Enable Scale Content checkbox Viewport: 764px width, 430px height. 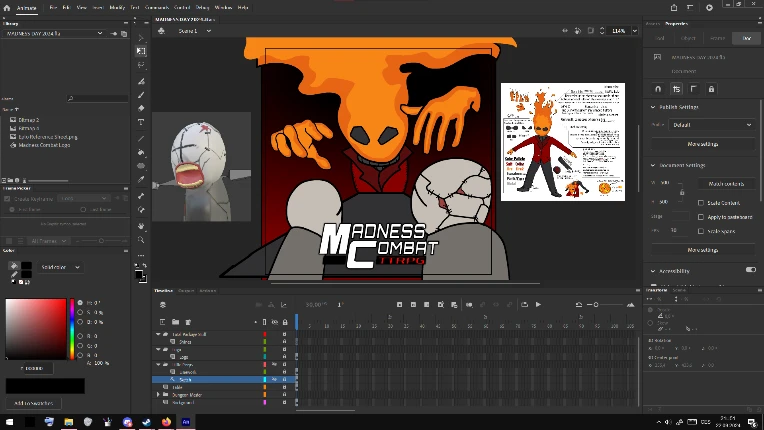click(x=701, y=203)
